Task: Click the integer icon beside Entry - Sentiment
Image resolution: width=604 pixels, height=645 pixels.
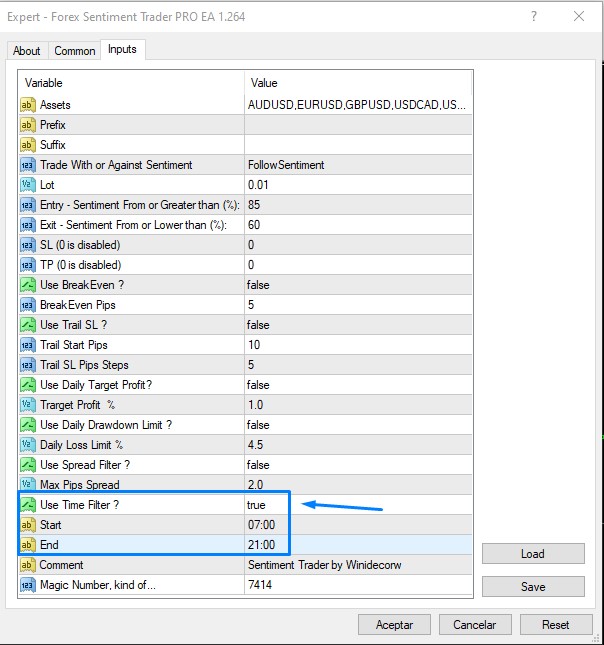Action: [x=28, y=205]
